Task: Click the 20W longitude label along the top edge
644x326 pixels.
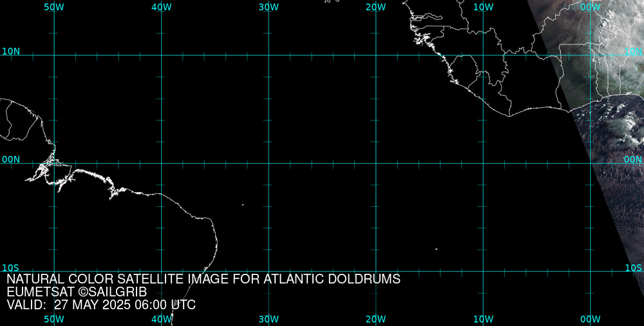Action: click(x=376, y=7)
